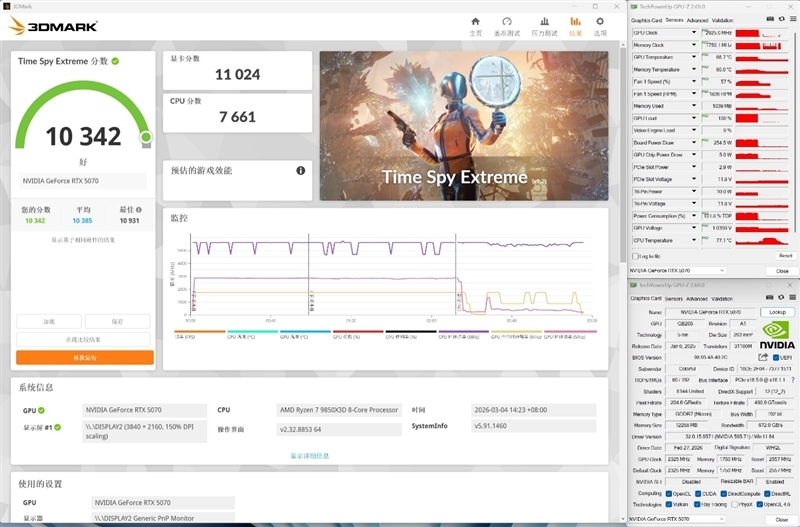The width and height of the screenshot is (800, 527).
Task: Switch to Validation tab in upper GPU-Z window
Action: point(722,20)
